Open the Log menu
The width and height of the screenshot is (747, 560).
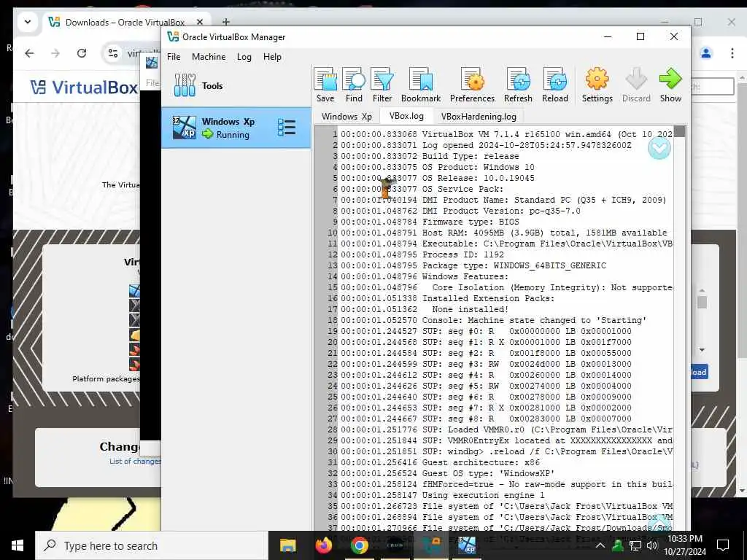tap(244, 57)
